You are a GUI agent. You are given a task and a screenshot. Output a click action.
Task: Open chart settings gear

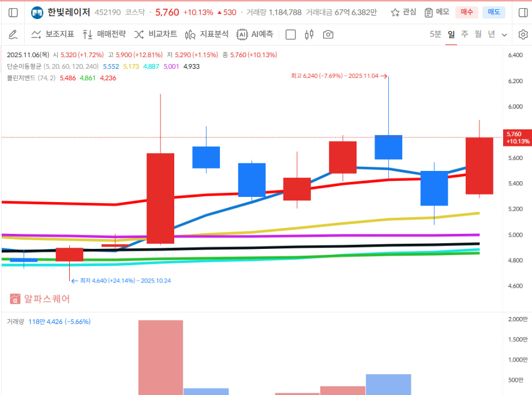[523, 35]
